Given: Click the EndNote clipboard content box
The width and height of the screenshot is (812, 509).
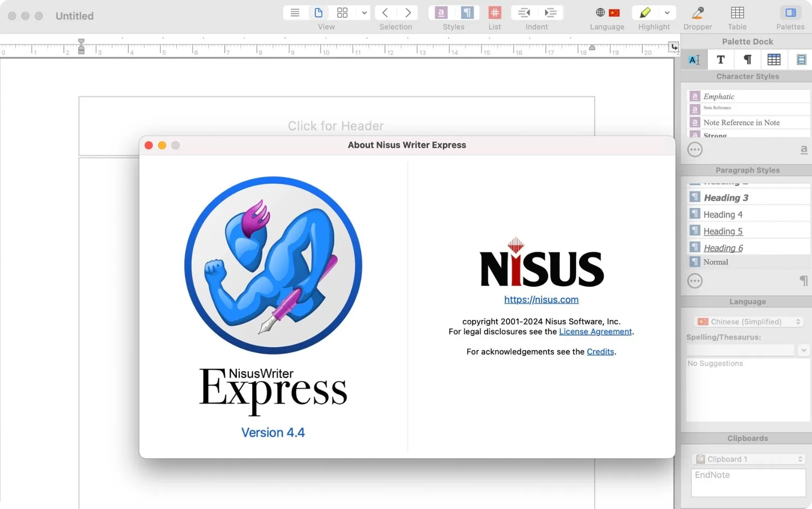Looking at the screenshot, I should point(748,482).
